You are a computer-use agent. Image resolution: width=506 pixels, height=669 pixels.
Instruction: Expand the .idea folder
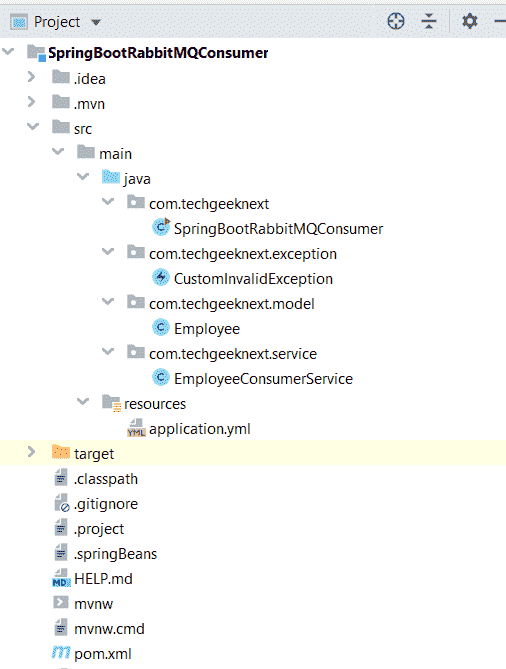(31, 77)
